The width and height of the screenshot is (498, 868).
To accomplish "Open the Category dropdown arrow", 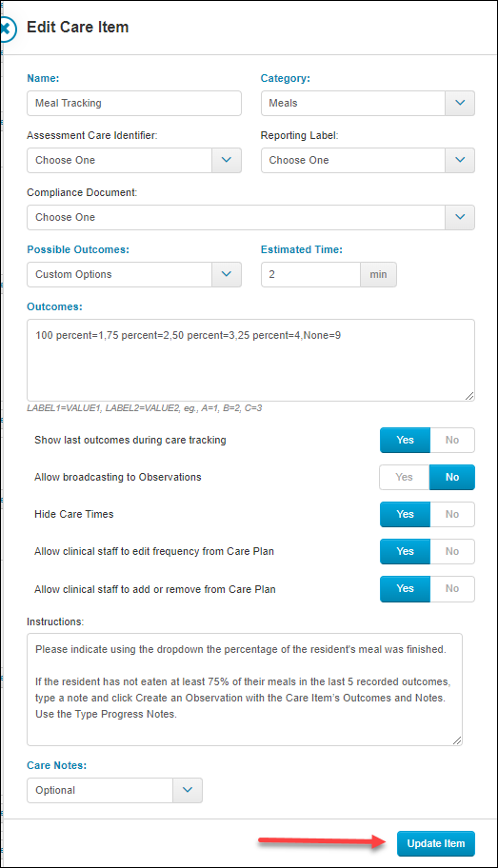I will pyautogui.click(x=460, y=103).
